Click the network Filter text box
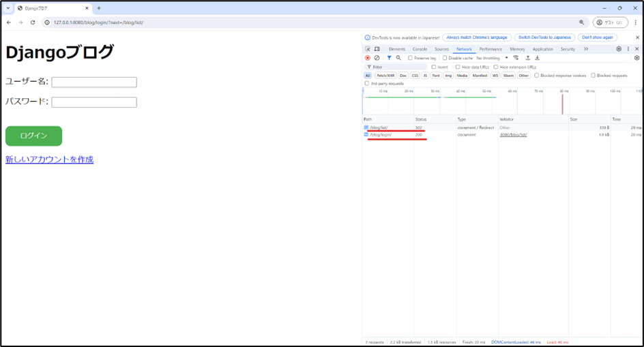 [x=396, y=67]
